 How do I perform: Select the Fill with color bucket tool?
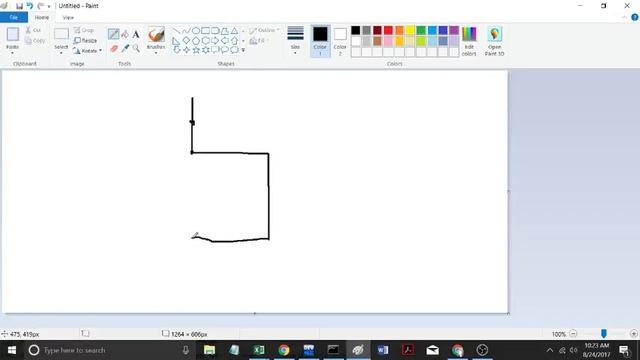pos(125,34)
